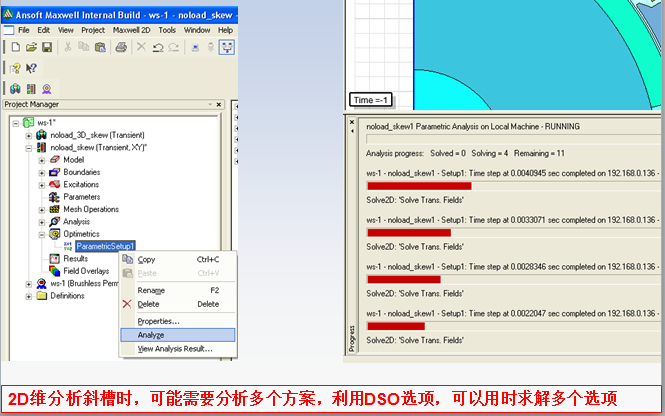Click the What's This help cursor icon
Screen dimensions: 665x416
31,68
